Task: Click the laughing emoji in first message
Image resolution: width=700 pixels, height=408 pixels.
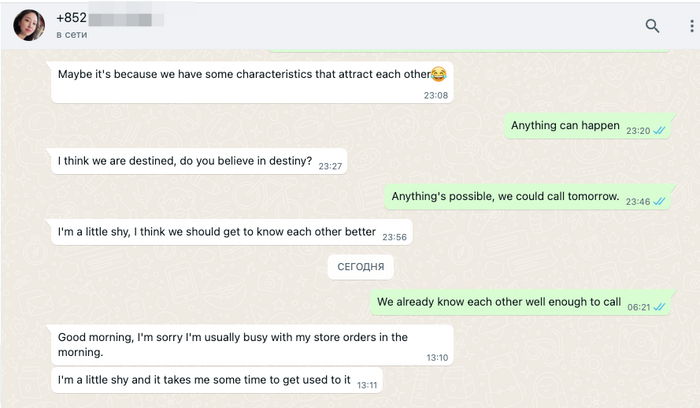Action: (439, 74)
